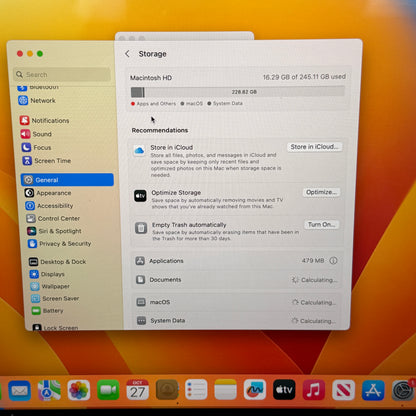Image resolution: width=416 pixels, height=416 pixels.
Task: Open Mail from the Dock
Action: [20, 390]
